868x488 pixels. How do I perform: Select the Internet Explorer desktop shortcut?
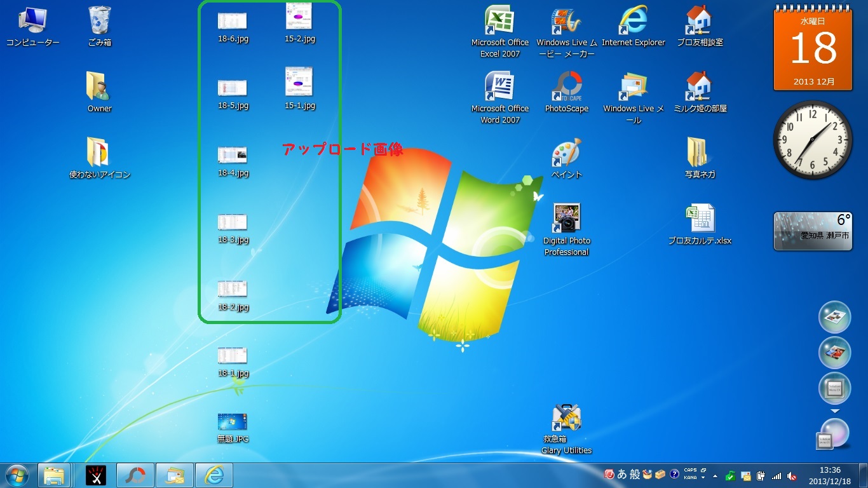click(634, 27)
